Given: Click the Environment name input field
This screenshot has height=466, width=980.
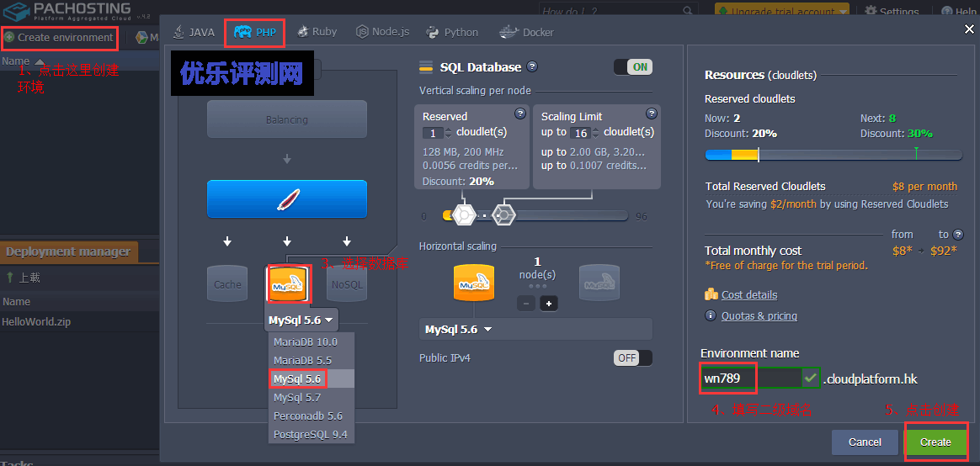Looking at the screenshot, I should [749, 379].
